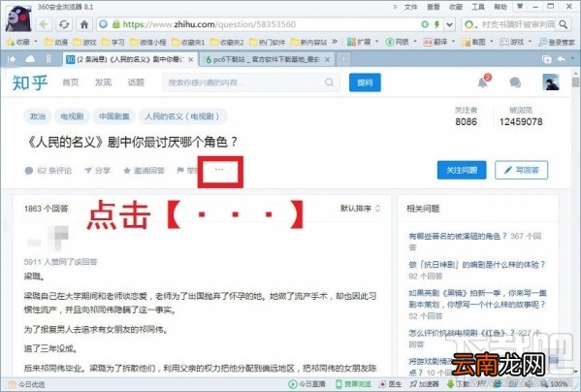Open the 微信小程 bookmark folder
Image resolution: width=581 pixels, height=392 pixels.
coord(147,42)
